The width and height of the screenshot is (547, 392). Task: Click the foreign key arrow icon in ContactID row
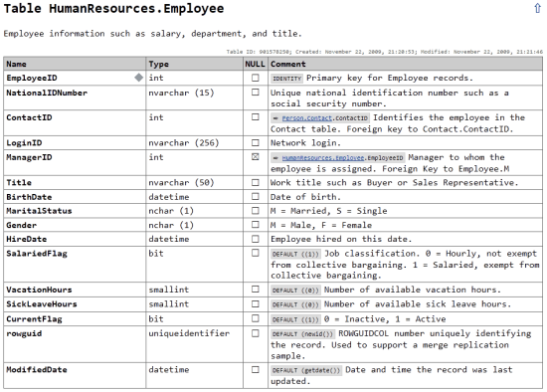click(275, 118)
